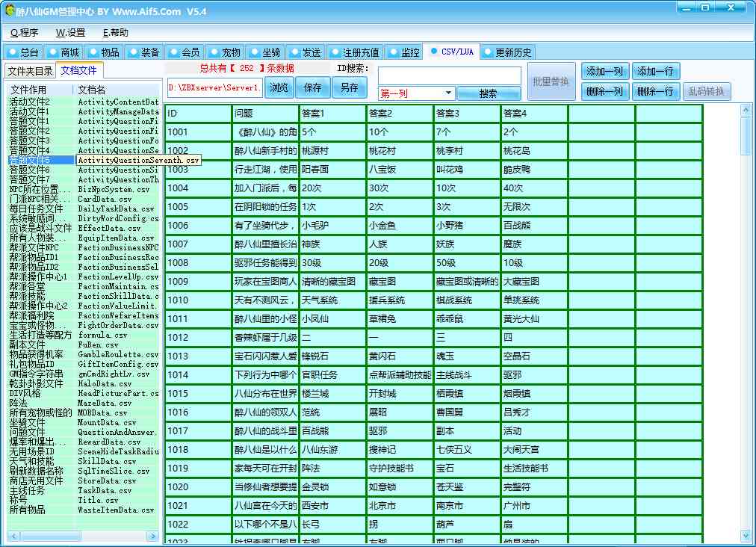Click the blue dot icon on 装备 tab
Viewport: 756px width, 547px height.
pyautogui.click(x=134, y=52)
